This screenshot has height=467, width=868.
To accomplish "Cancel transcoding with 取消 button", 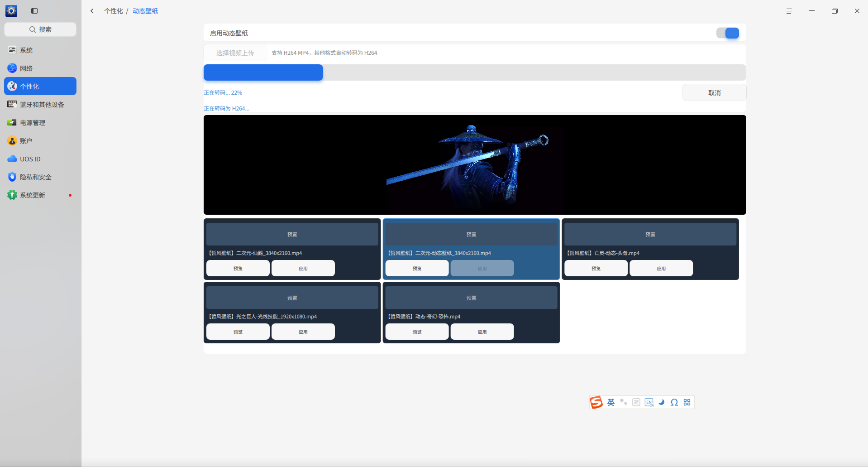I will point(714,92).
